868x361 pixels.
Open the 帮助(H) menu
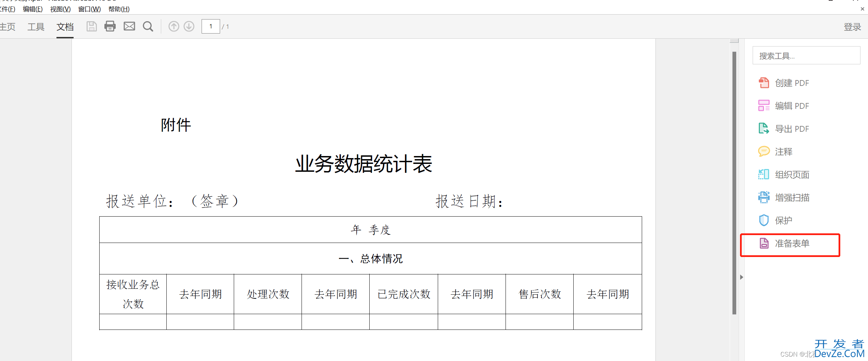(119, 9)
